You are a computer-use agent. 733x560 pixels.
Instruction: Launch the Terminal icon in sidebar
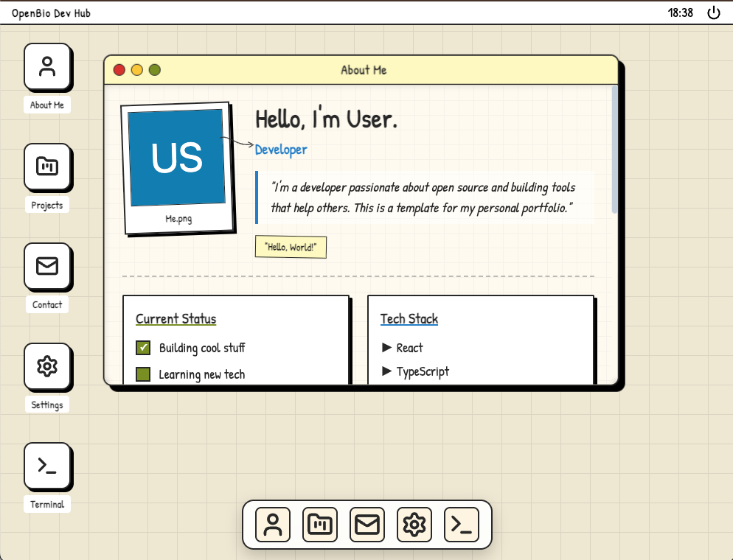(x=47, y=466)
